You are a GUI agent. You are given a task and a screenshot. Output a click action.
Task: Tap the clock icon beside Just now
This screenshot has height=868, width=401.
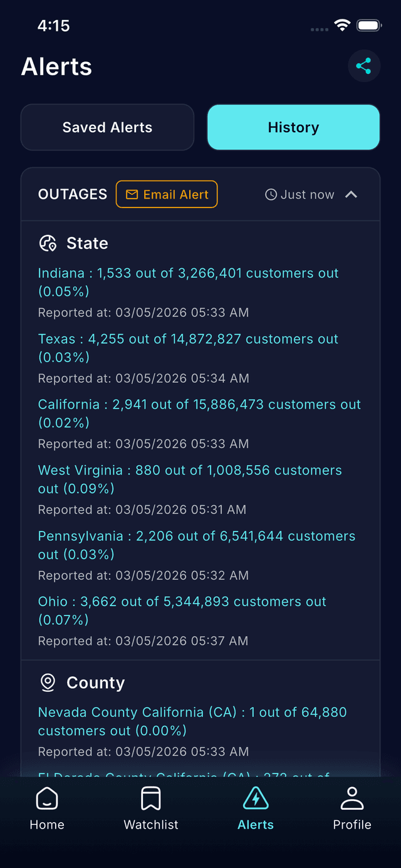[271, 195]
